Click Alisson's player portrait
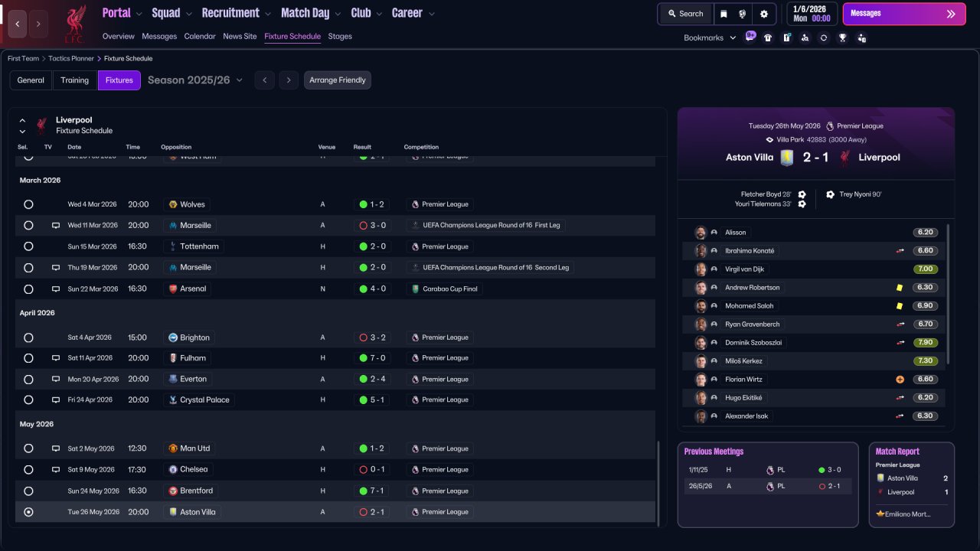The image size is (980, 551). point(701,233)
